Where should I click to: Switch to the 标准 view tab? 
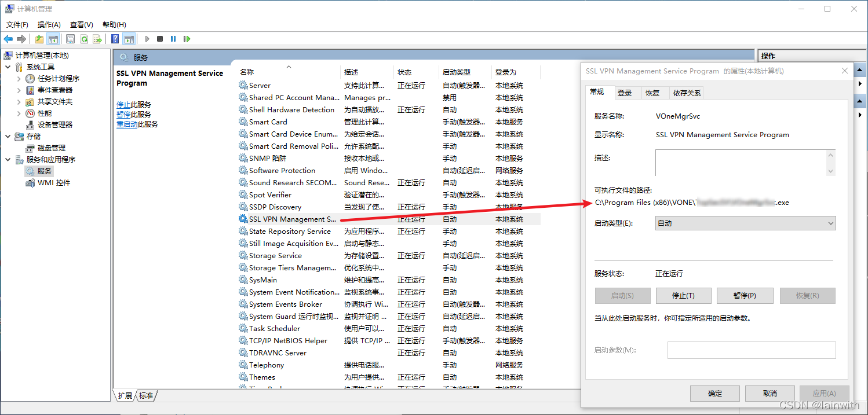point(146,396)
